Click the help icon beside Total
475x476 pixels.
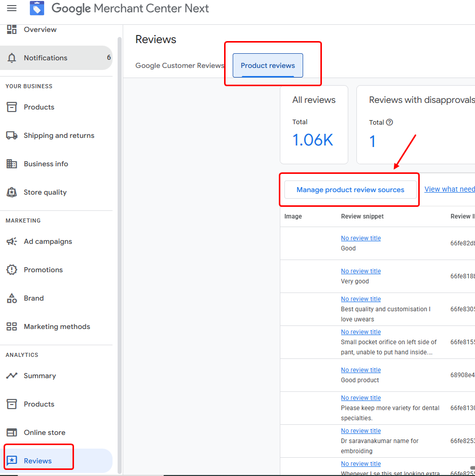pos(389,122)
